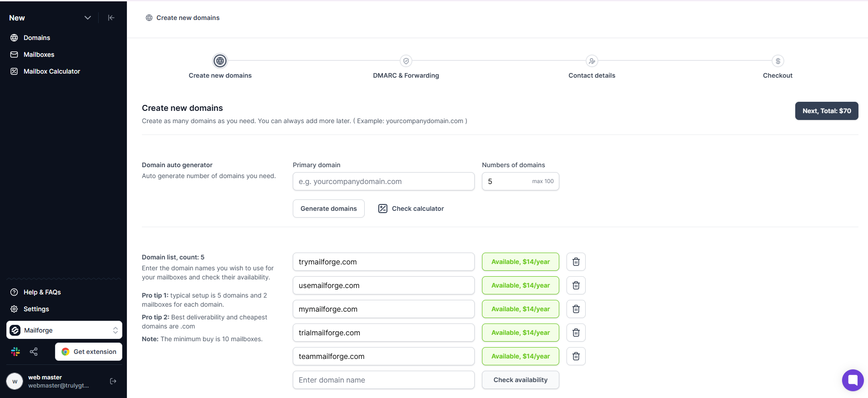
Task: Focus the Enter domain name field
Action: point(384,380)
